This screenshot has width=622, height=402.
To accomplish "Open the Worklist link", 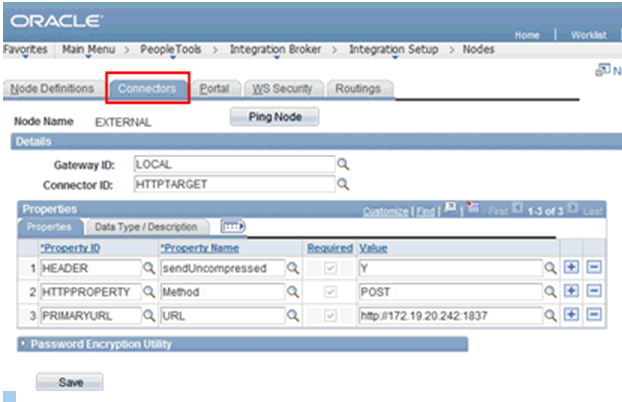I will point(589,35).
